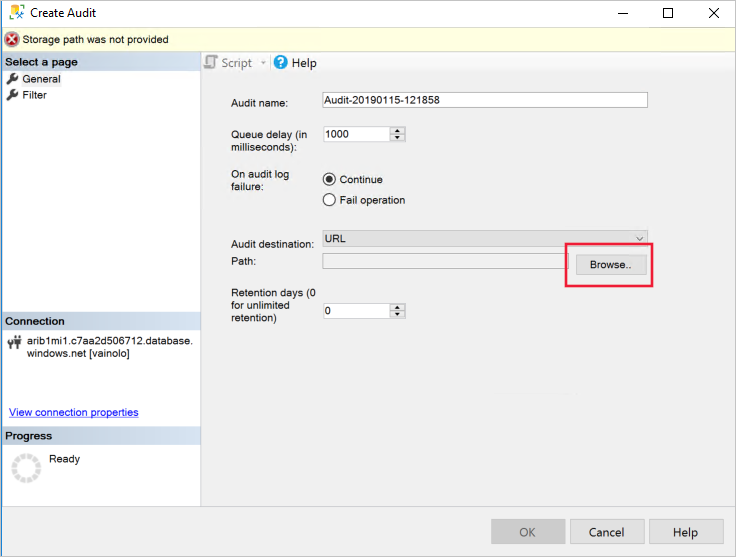736x557 pixels.
Task: Click the Queue delay value field
Action: click(356, 134)
